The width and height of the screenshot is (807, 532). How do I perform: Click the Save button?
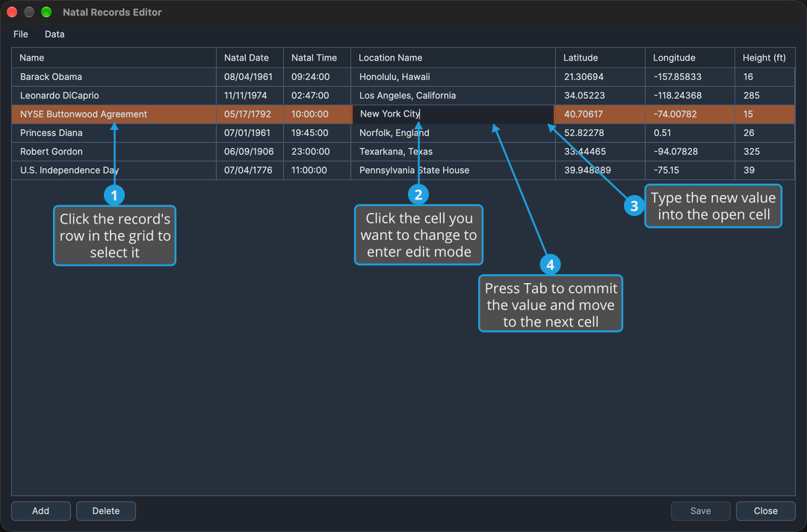click(700, 511)
